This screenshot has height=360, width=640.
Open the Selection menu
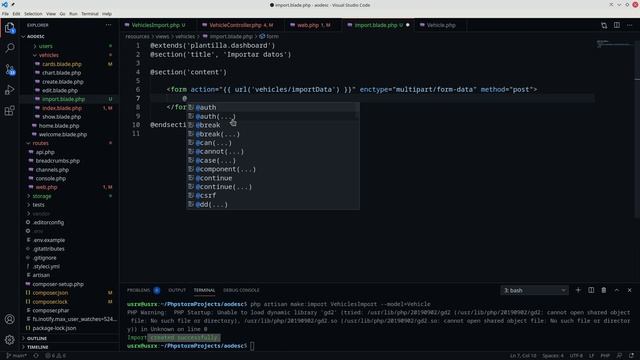coord(33,14)
